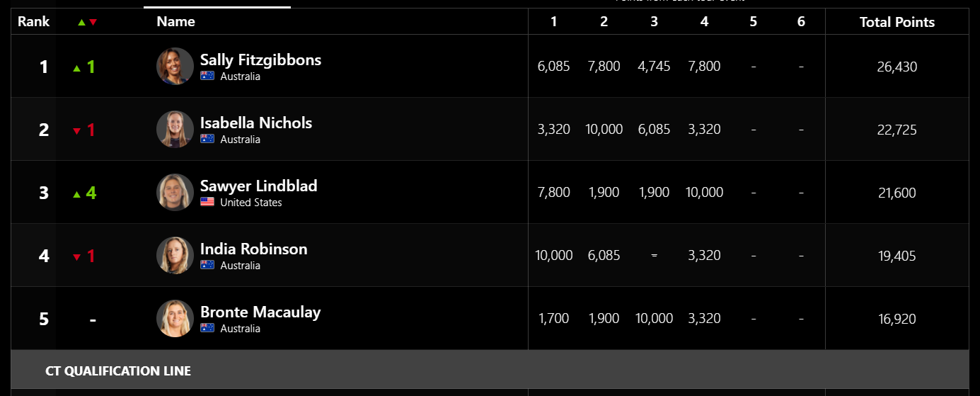Click green up arrow beside rank 1
The width and height of the screenshot is (980, 396).
[77, 69]
